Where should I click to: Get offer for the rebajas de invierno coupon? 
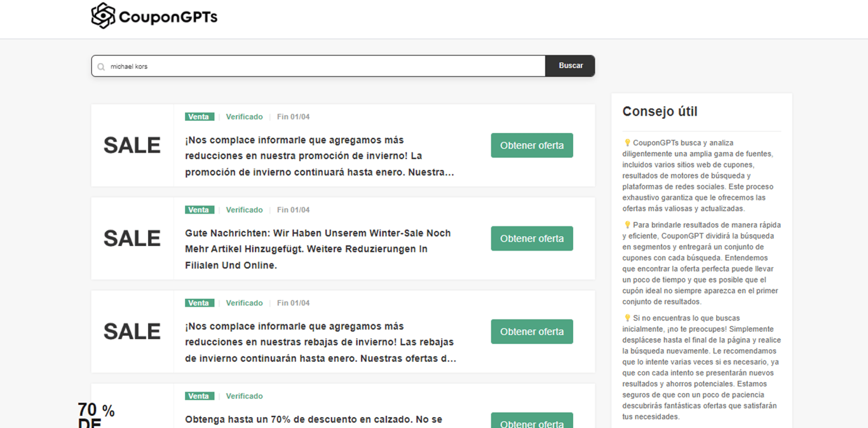point(532,331)
